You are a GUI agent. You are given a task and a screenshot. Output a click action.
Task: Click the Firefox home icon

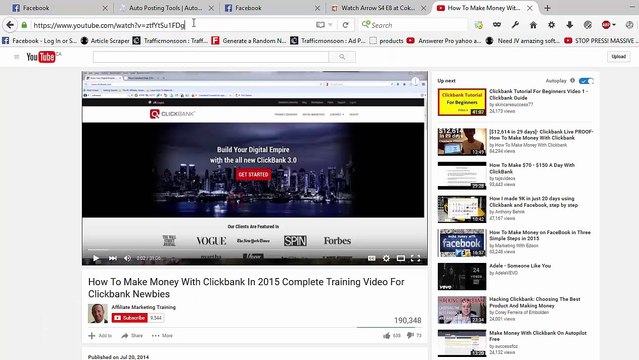tap(533, 25)
